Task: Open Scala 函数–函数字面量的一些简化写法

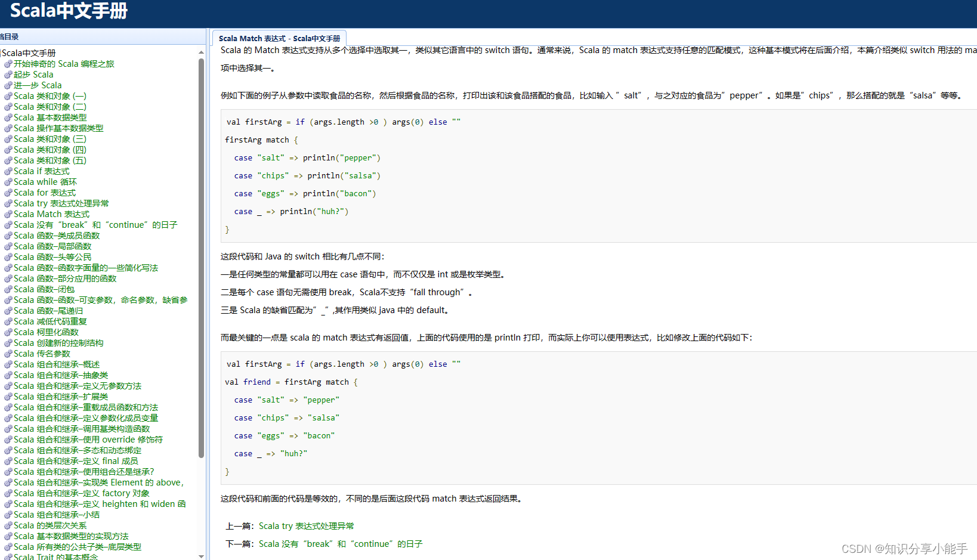Action: [x=86, y=268]
